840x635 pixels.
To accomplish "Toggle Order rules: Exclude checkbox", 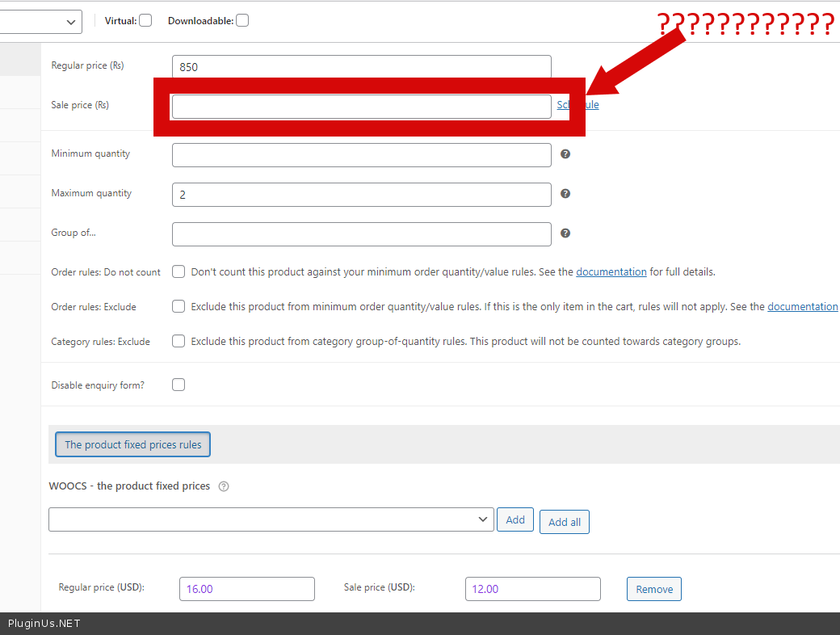I will point(178,306).
